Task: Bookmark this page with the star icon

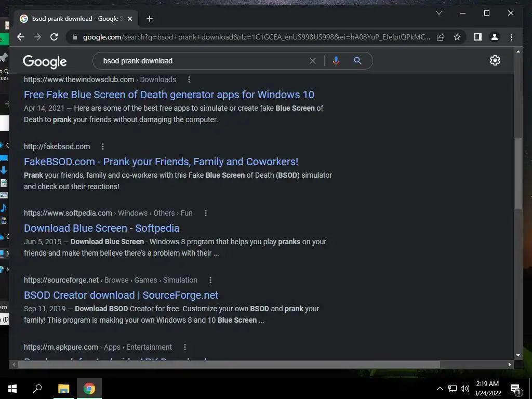Action: click(x=457, y=37)
